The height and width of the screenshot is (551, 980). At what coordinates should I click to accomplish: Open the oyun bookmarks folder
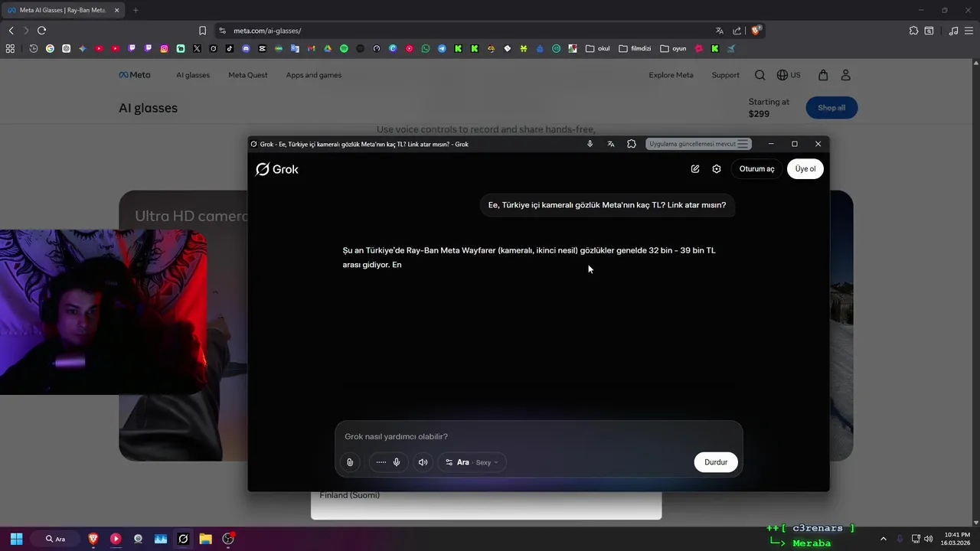(x=673, y=48)
